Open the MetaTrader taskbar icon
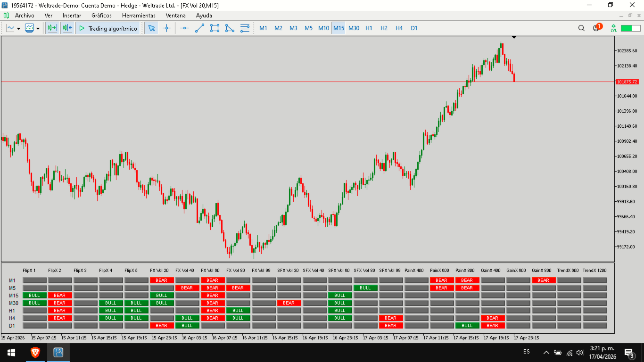This screenshot has width=644, height=362. 58,353
